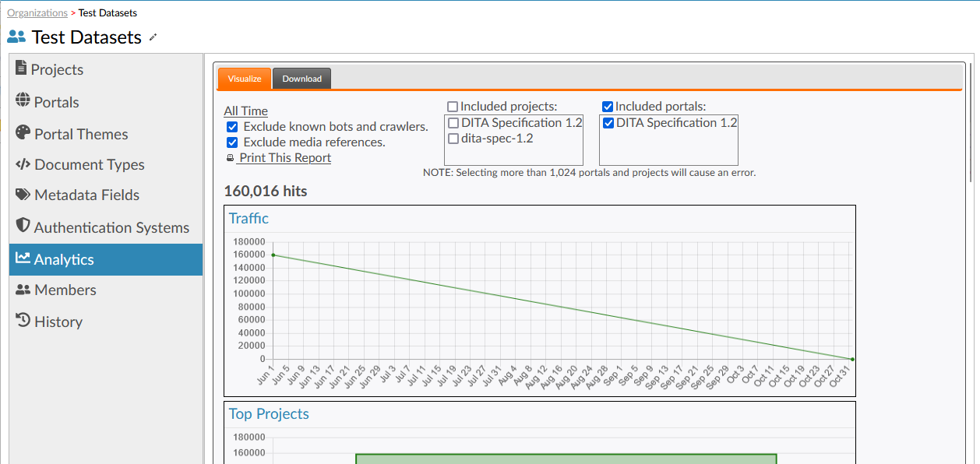Uncheck Exclude media references checkbox

point(232,142)
